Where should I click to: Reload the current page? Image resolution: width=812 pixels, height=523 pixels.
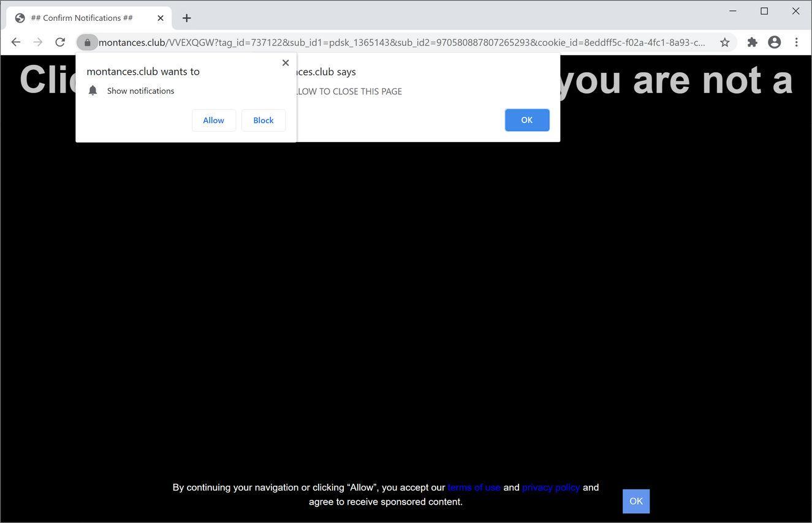coord(60,42)
